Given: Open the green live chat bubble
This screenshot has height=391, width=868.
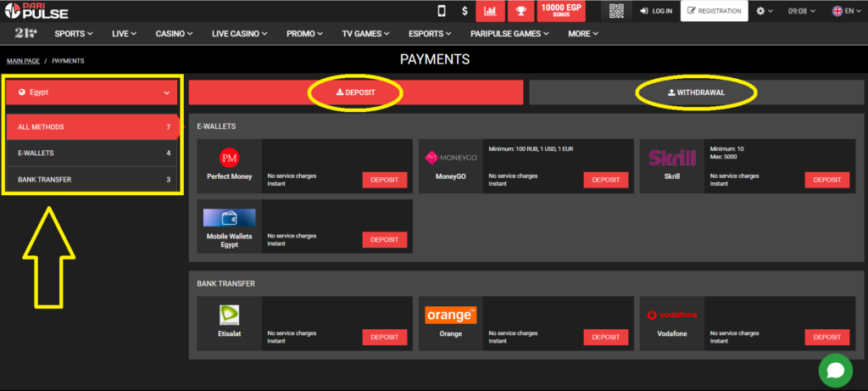Looking at the screenshot, I should (835, 370).
